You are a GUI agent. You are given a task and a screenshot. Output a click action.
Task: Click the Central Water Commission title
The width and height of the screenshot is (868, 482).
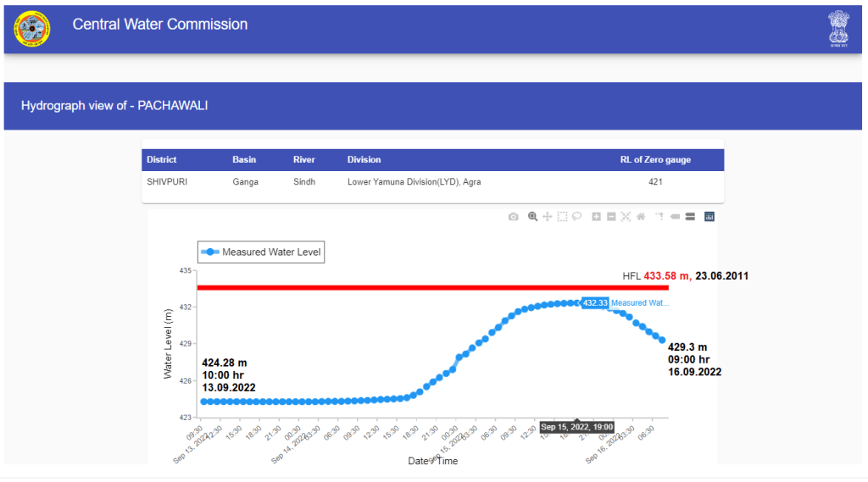pyautogui.click(x=160, y=25)
